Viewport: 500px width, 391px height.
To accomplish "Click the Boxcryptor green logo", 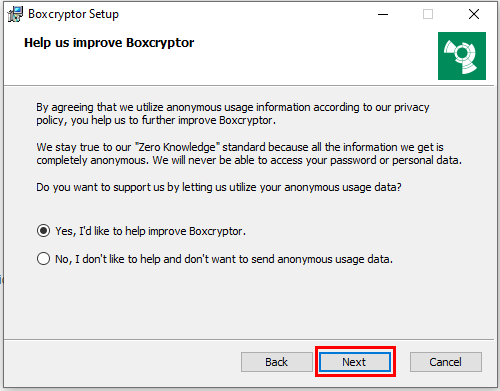I will (462, 56).
